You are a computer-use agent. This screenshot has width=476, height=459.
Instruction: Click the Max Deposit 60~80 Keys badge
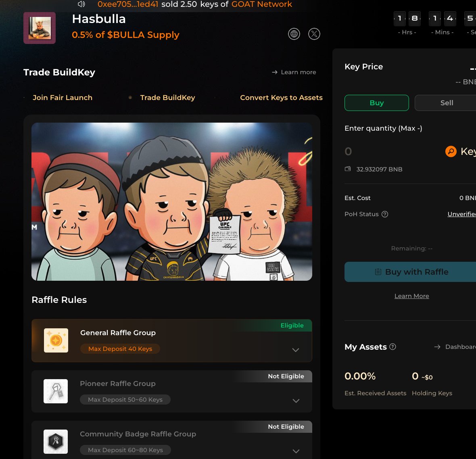[125, 450]
